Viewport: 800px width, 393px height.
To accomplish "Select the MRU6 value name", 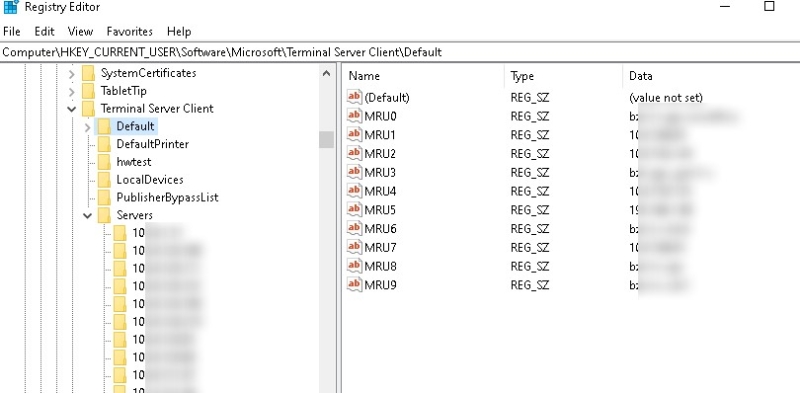I will coord(381,229).
